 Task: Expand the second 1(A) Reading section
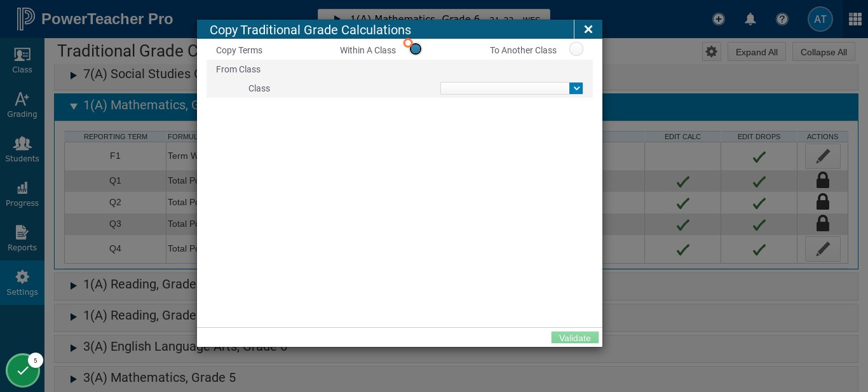[x=73, y=316]
